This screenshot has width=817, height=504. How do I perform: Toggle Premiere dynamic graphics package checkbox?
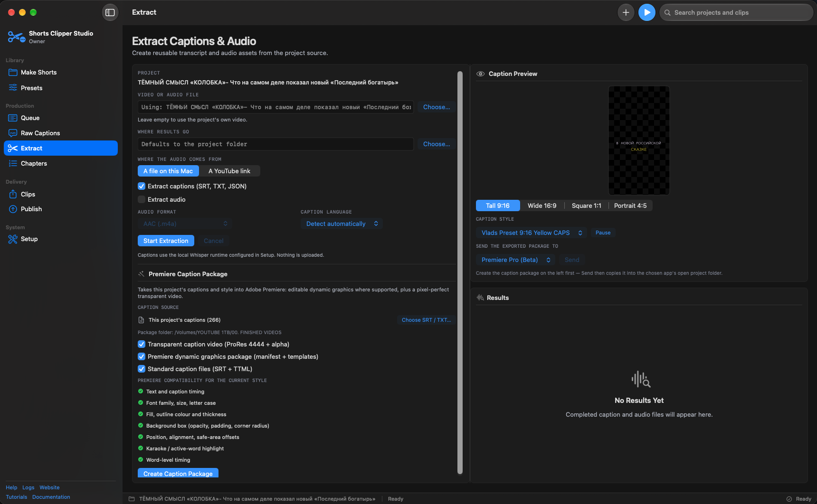tap(142, 357)
